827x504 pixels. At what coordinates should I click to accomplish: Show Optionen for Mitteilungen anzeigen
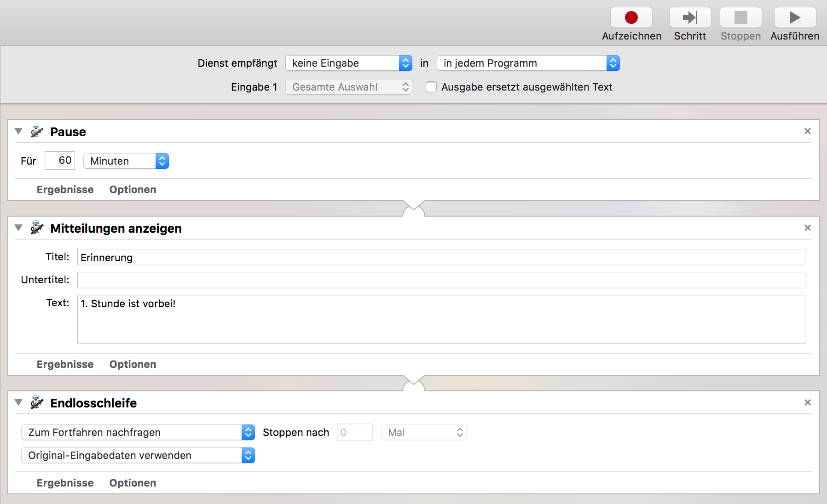coord(133,364)
